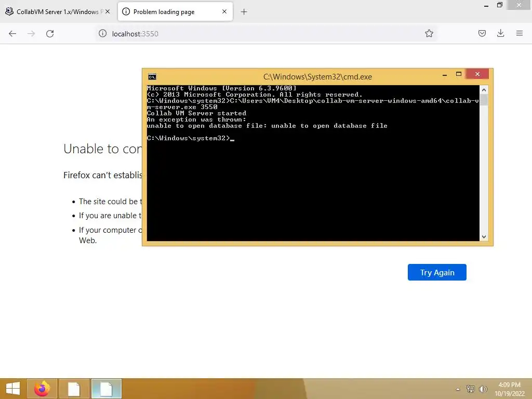The image size is (532, 399).
Task: Click the 'Collab VM Server started' line
Action: tap(196, 113)
